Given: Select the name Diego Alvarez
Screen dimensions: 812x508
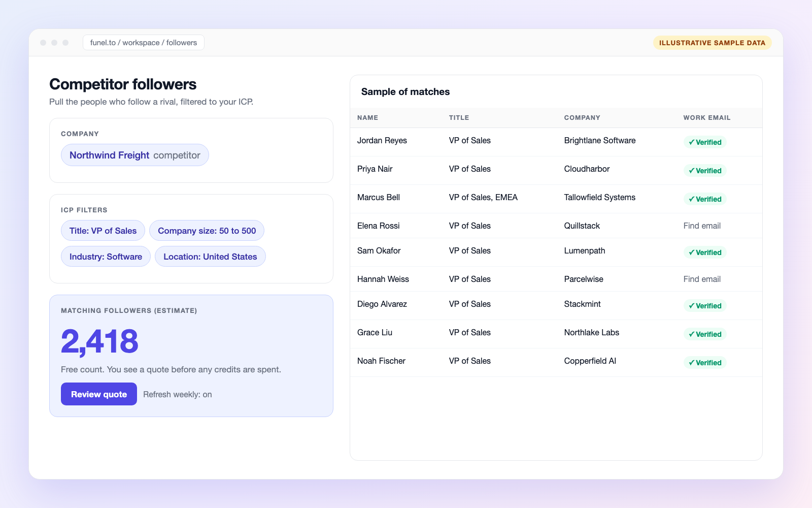Looking at the screenshot, I should pyautogui.click(x=382, y=304).
